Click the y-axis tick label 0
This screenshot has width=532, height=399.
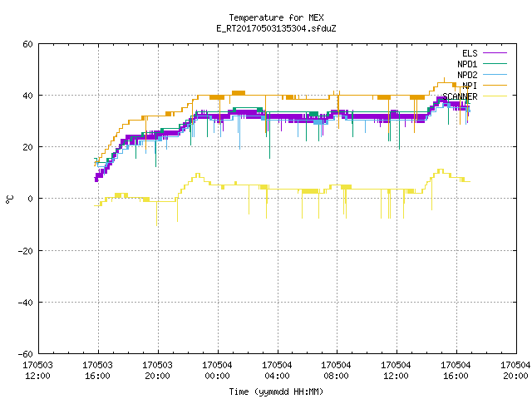pyautogui.click(x=31, y=199)
